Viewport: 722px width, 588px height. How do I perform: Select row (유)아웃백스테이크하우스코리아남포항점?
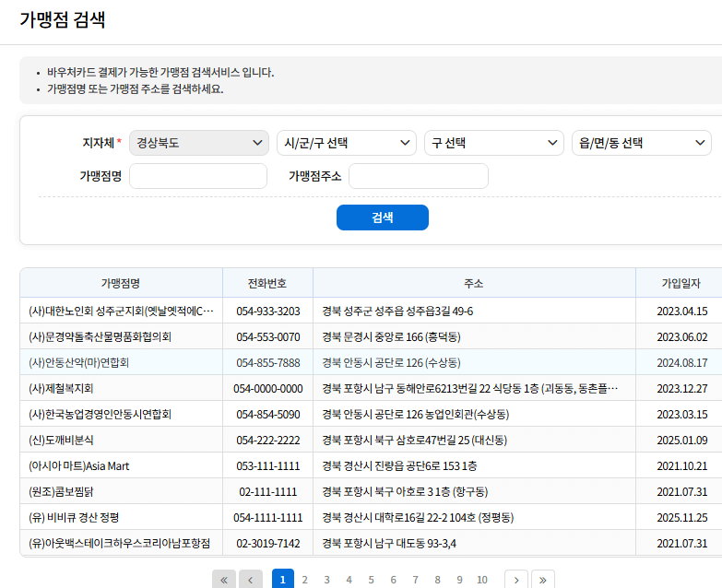pyautogui.click(x=371, y=543)
